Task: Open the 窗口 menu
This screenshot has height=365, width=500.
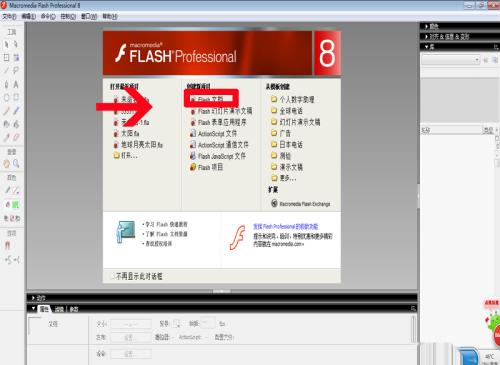Action: 89,16
